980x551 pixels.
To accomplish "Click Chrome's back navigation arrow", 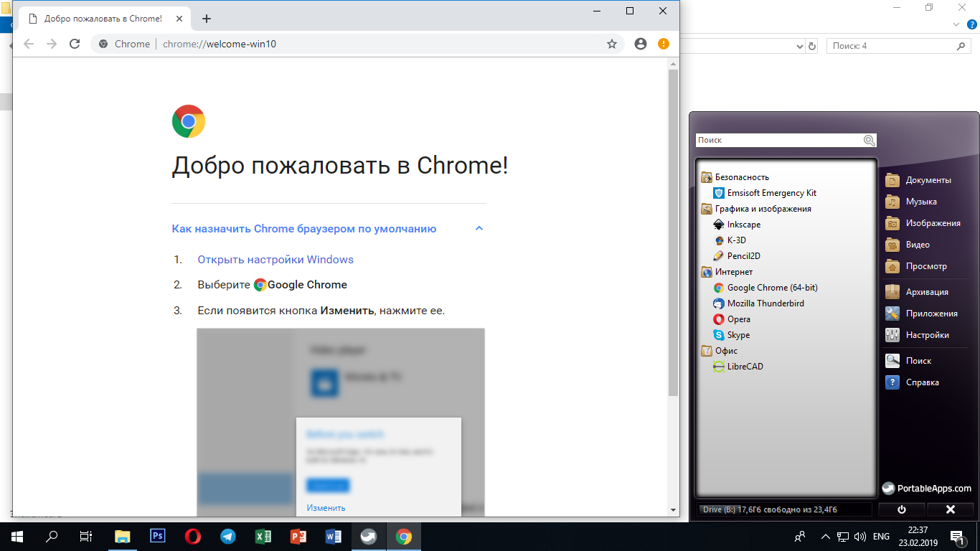I will [29, 44].
